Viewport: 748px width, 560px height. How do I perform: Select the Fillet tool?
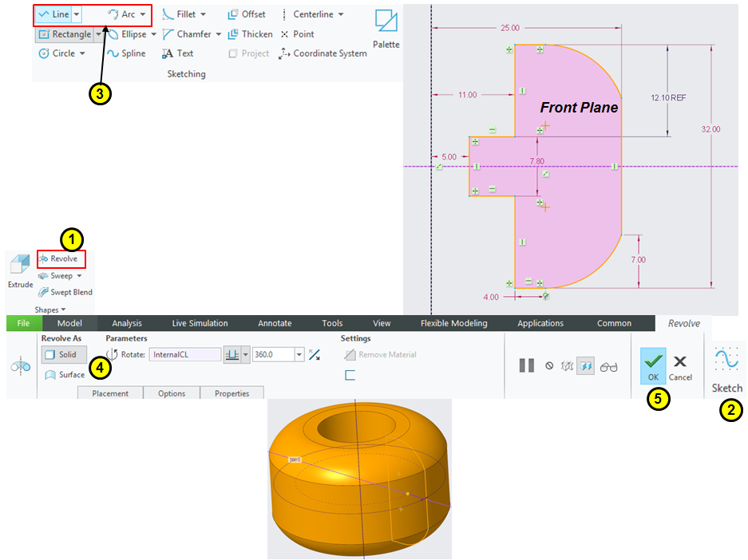182,14
